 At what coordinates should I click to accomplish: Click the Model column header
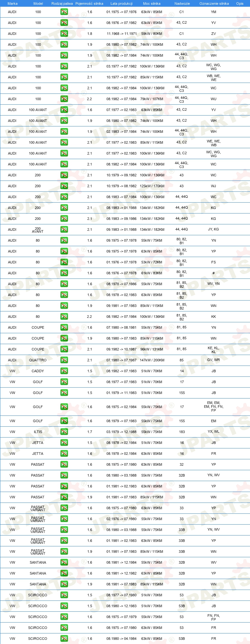[38, 4]
